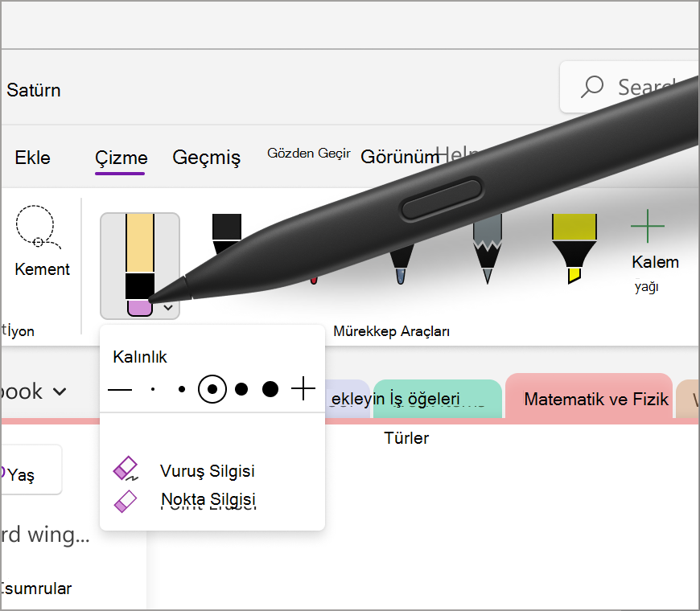Click the Nokta Silgisi eraser icon

pos(126,502)
